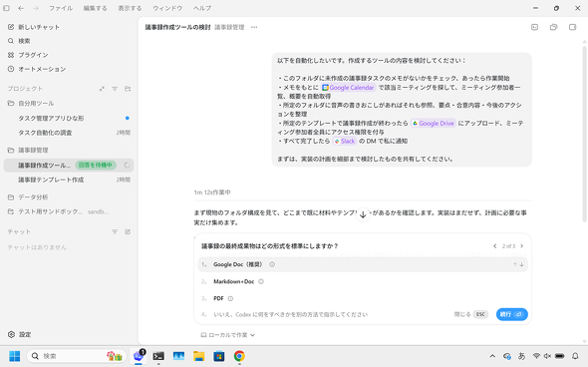The width and height of the screenshot is (588, 367).
Task: Focus the custom instruction field for Codex
Action: pos(291,314)
